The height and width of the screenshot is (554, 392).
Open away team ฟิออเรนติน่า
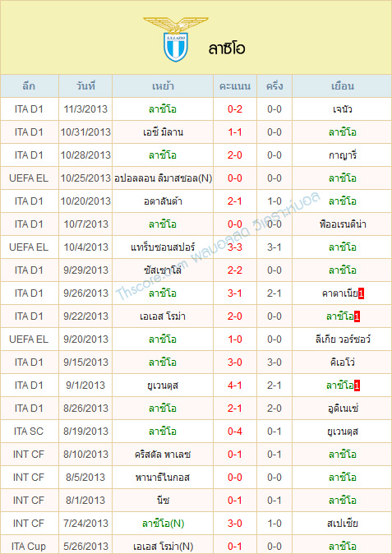click(x=342, y=224)
